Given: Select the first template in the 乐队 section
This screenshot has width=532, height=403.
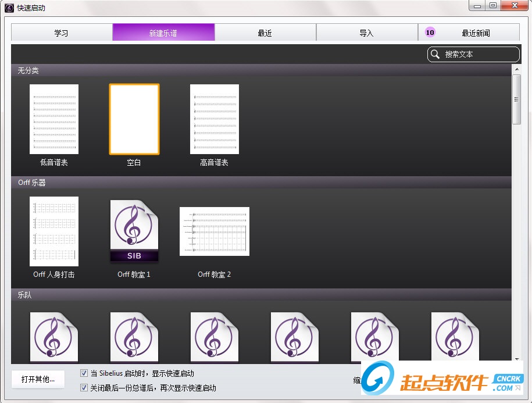Looking at the screenshot, I should (54, 337).
